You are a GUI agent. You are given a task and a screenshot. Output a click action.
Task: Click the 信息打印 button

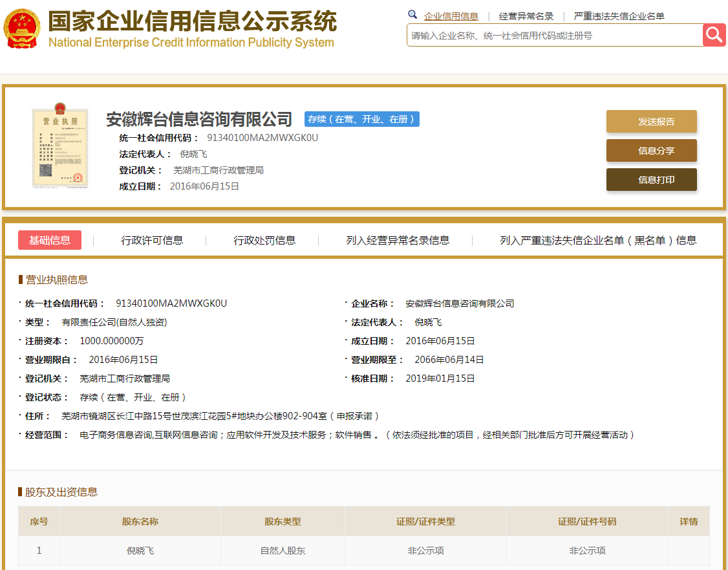[x=651, y=179]
